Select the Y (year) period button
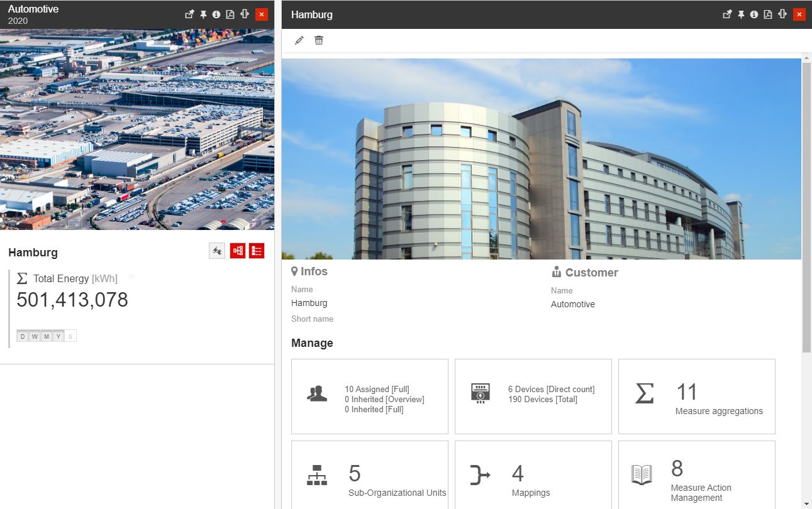Image resolution: width=812 pixels, height=509 pixels. coord(58,337)
